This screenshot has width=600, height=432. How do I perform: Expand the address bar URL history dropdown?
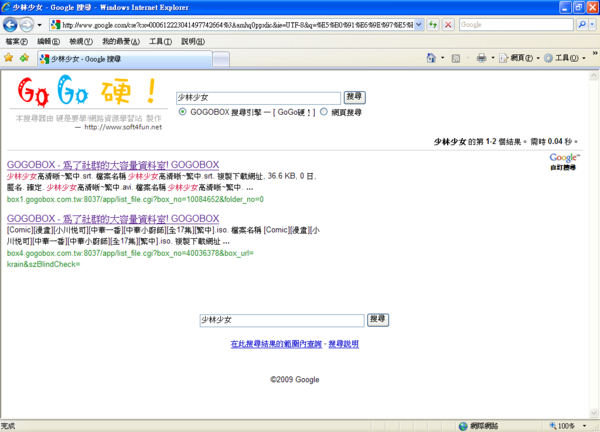click(419, 25)
